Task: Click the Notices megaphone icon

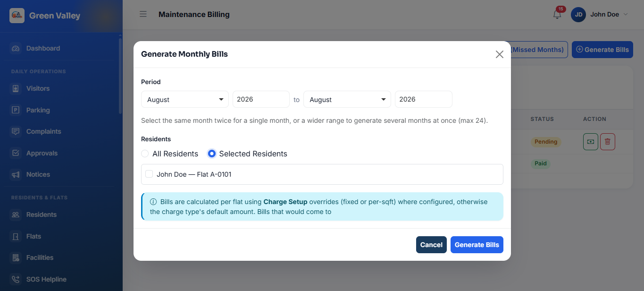Action: (16, 174)
